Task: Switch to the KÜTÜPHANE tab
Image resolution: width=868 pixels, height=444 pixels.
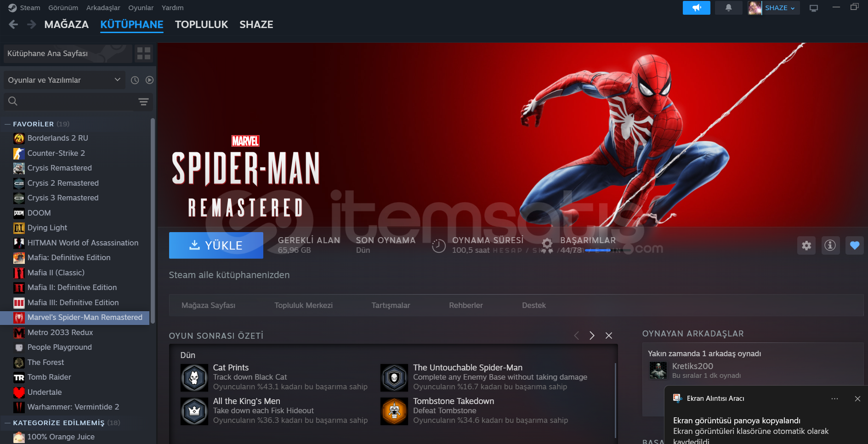Action: pos(132,24)
